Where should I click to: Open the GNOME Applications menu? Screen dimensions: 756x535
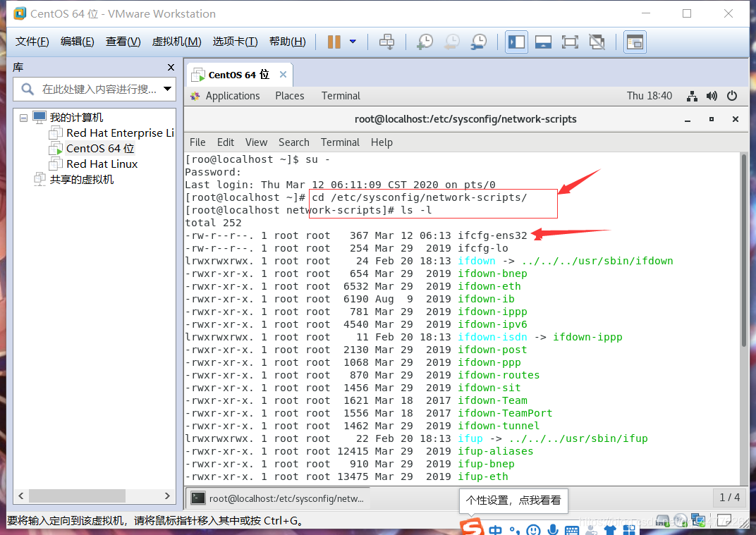click(x=233, y=96)
